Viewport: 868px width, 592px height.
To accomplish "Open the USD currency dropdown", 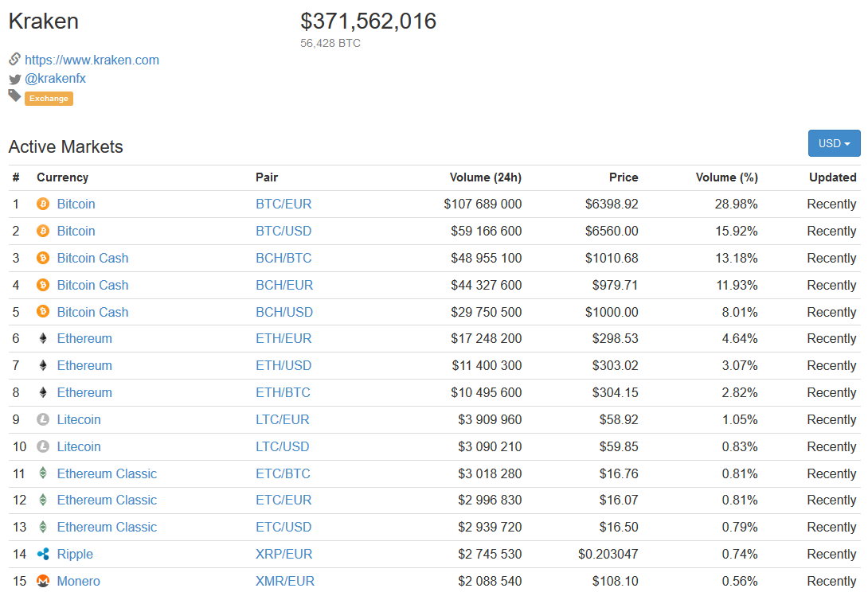I will 835,143.
